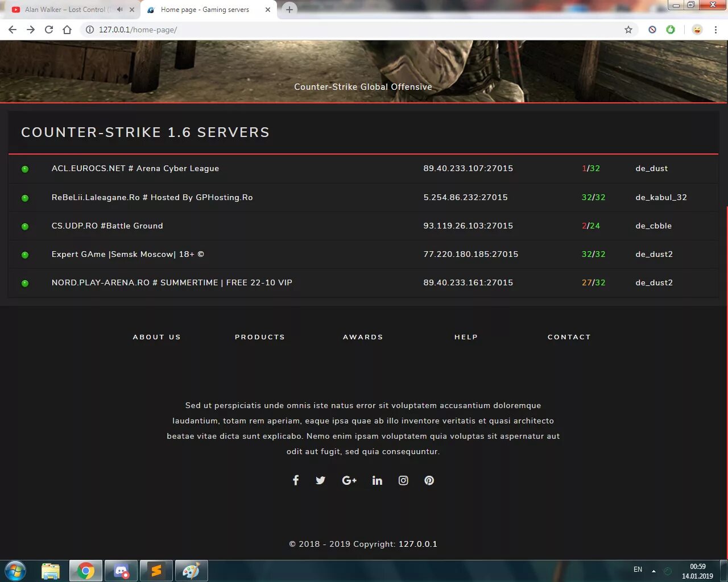Open a new browser tab
This screenshot has height=582, width=728.
pos(289,10)
